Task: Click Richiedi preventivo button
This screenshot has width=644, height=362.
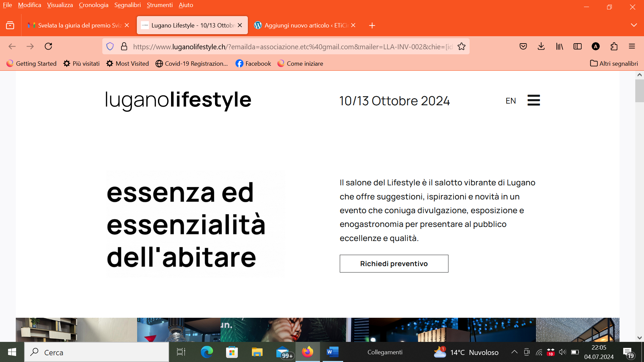Action: coord(394,263)
